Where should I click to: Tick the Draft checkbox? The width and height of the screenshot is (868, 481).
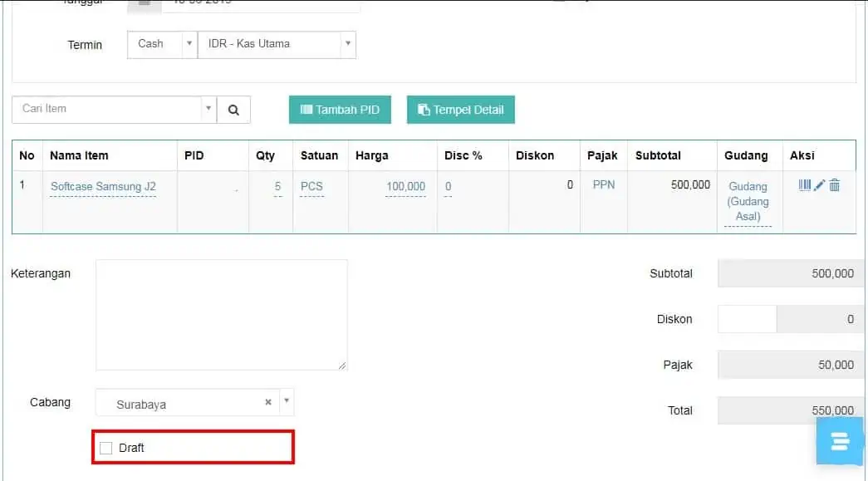pos(105,448)
